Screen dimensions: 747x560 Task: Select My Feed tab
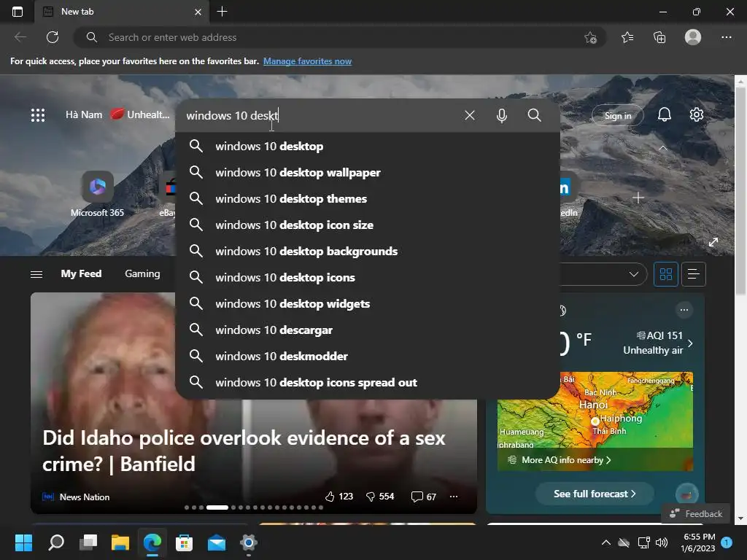coord(81,274)
